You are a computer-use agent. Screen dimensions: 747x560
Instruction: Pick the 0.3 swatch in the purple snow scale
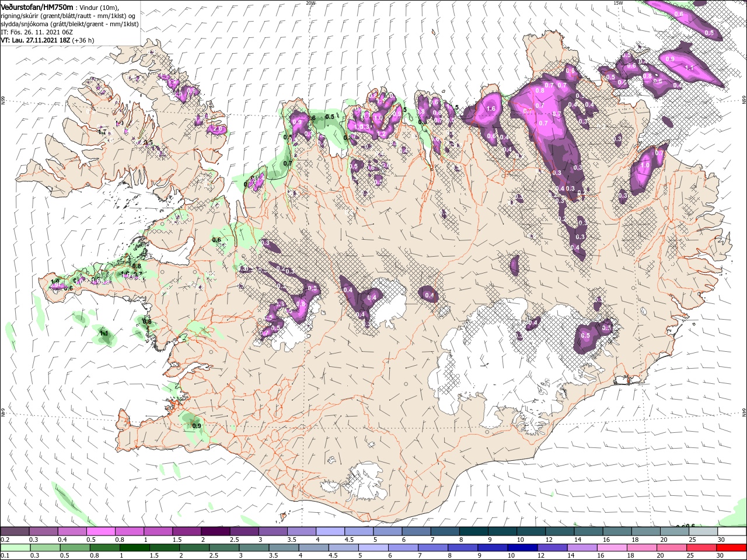click(x=43, y=531)
